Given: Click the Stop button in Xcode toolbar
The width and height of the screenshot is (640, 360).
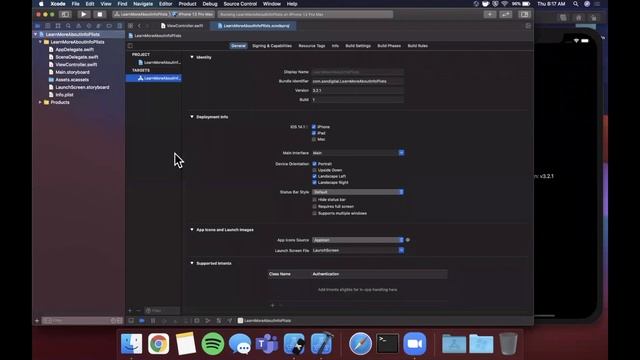Looking at the screenshot, I should tap(100, 14).
